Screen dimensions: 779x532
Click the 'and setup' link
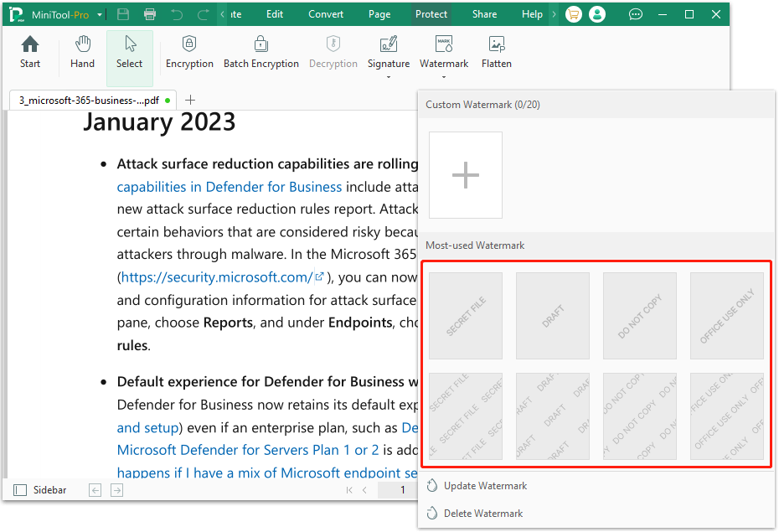[147, 427]
